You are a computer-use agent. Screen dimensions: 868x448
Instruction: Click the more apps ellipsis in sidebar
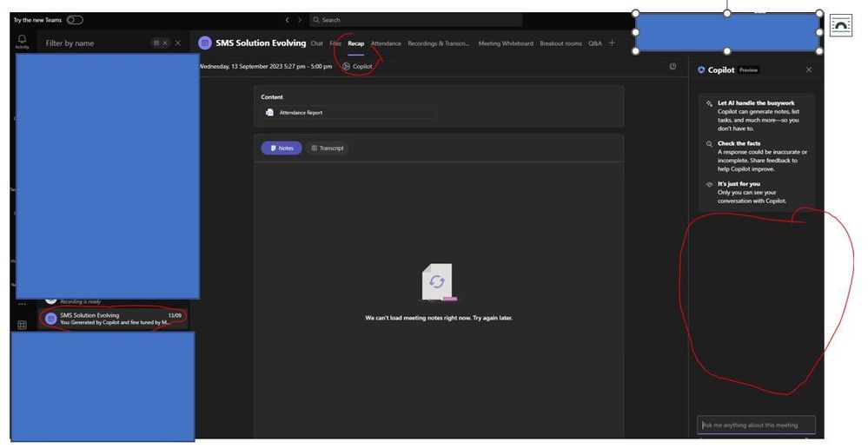coord(22,304)
